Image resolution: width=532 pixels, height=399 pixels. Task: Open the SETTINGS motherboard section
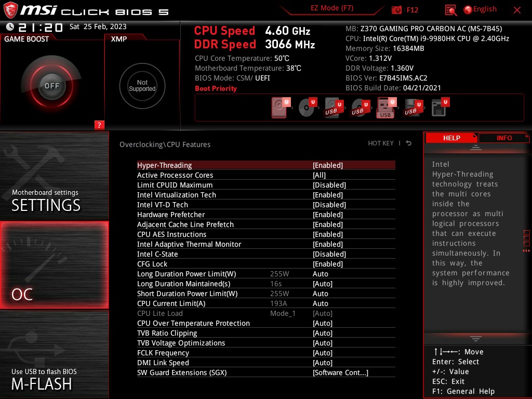54,176
